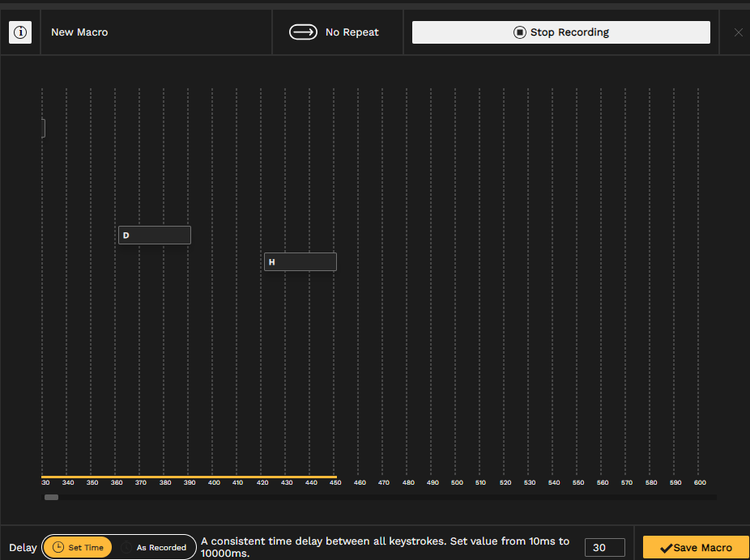Click the 550 timeline tick label
Image resolution: width=750 pixels, height=560 pixels.
(578, 482)
